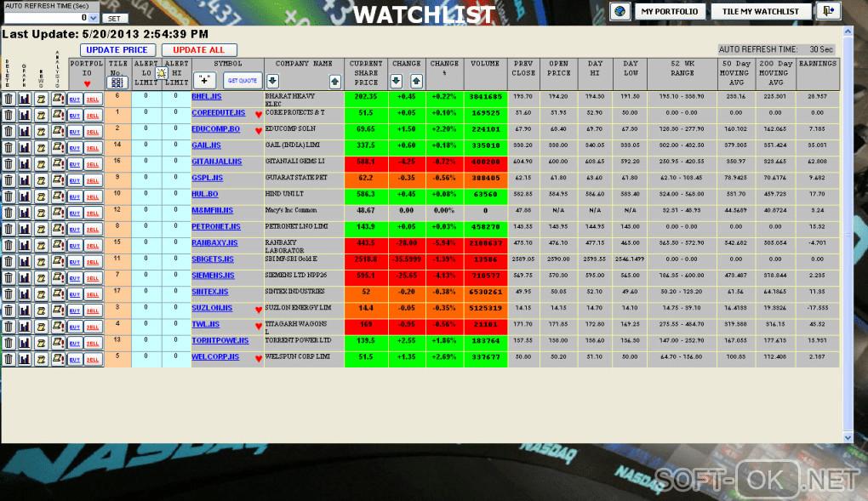
Task: Click the SET refresh button
Action: 115,18
